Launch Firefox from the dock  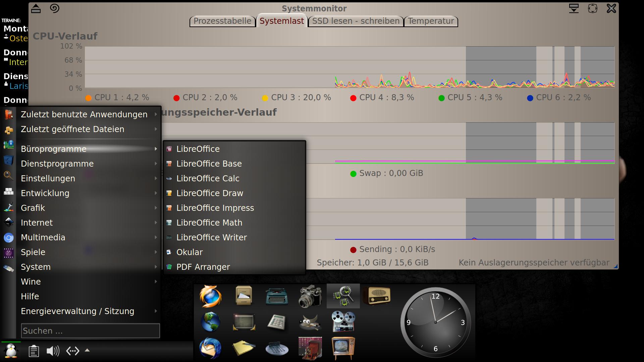210,296
